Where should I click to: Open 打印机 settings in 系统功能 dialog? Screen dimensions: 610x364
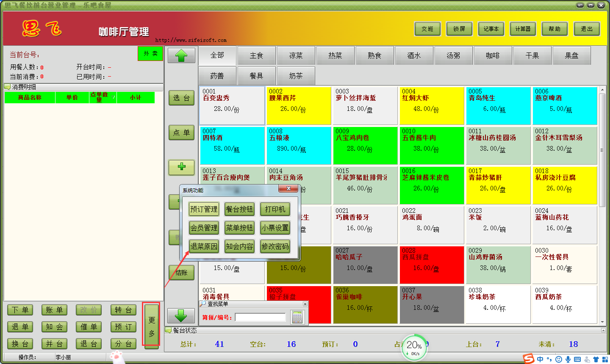(x=275, y=209)
